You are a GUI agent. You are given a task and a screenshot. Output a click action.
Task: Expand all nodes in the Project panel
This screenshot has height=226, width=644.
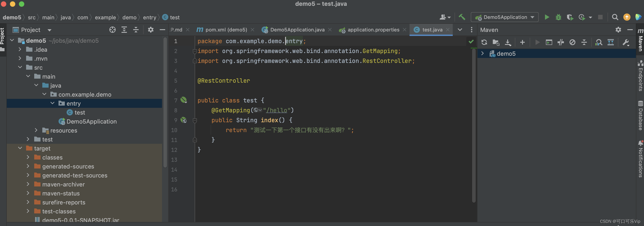[124, 30]
